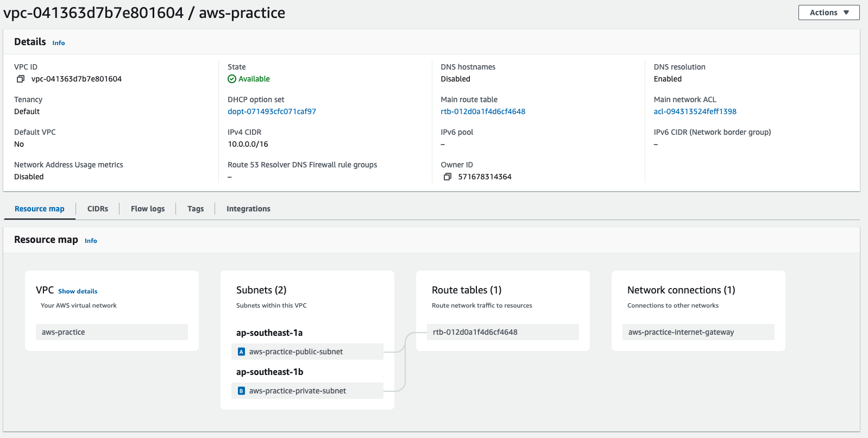Open DHCP option set dopt-071493cfc071caf97
Image resolution: width=868 pixels, height=438 pixels.
tap(272, 111)
